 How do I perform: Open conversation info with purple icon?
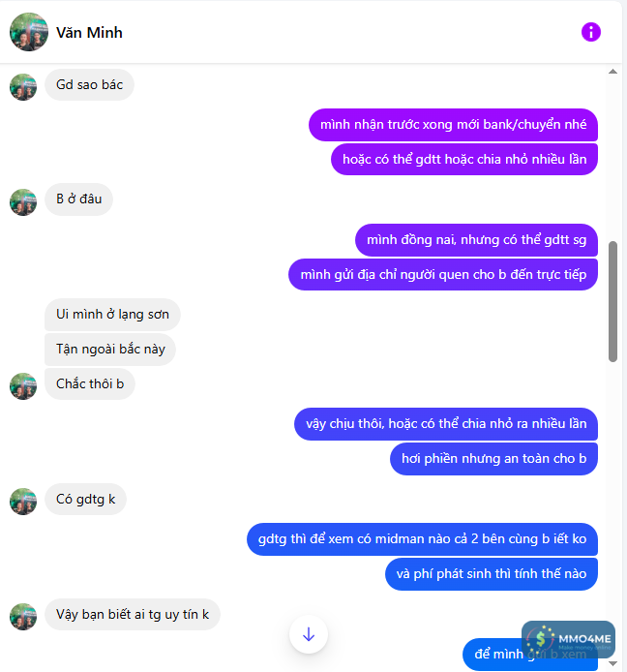[x=590, y=32]
